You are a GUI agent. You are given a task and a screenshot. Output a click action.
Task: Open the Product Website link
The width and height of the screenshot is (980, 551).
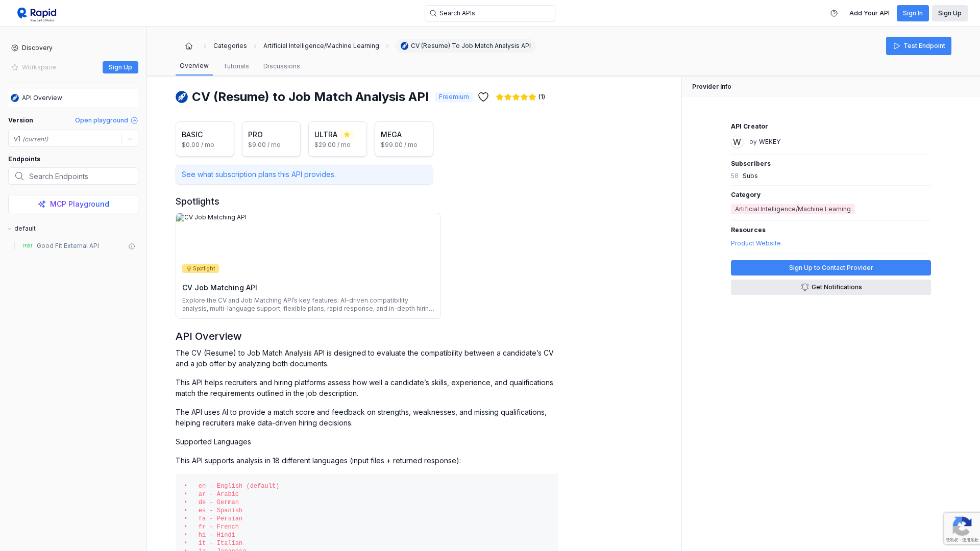[x=755, y=243]
